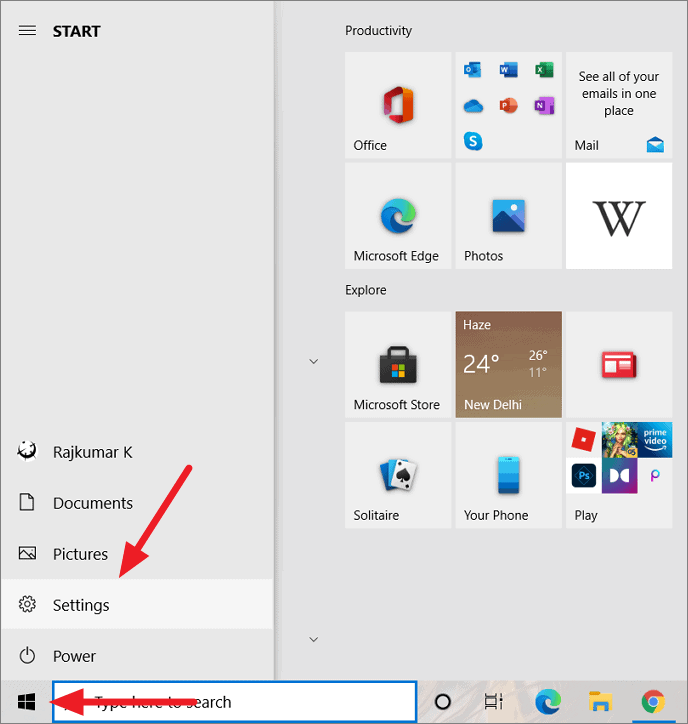Open Cortana from the taskbar
Image resolution: width=688 pixels, height=724 pixels.
tap(443, 702)
